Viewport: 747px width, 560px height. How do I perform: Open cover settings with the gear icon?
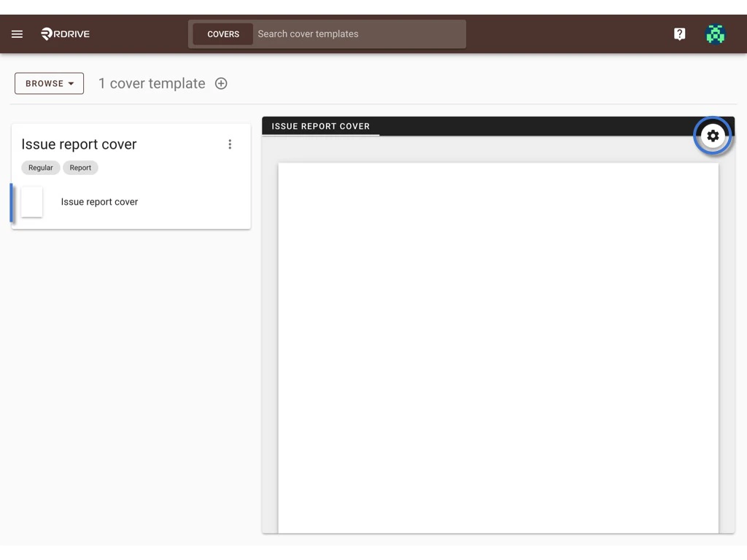[x=713, y=136]
